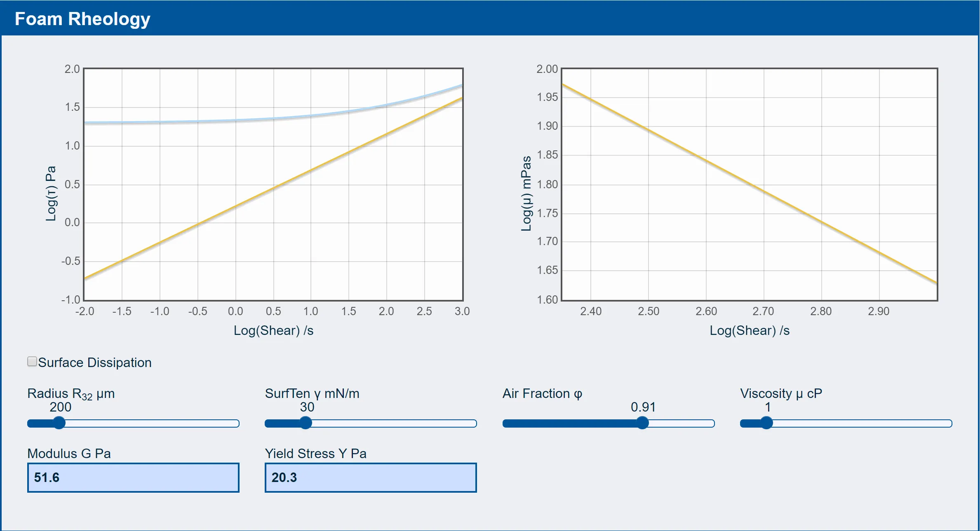Select the Modulus G Pa output field
980x531 pixels.
[133, 477]
